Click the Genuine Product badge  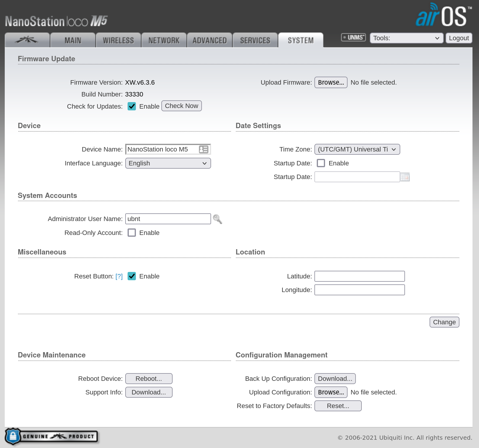coord(52,436)
